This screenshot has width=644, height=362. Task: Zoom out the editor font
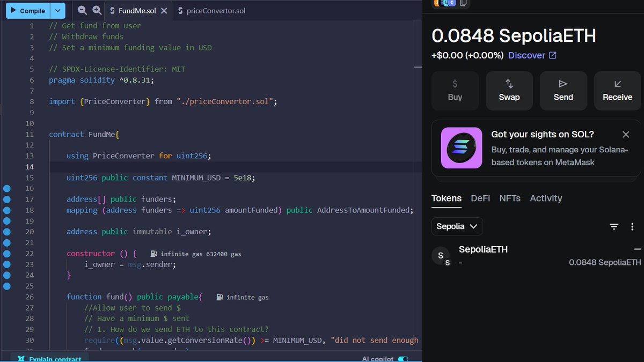[x=82, y=10]
